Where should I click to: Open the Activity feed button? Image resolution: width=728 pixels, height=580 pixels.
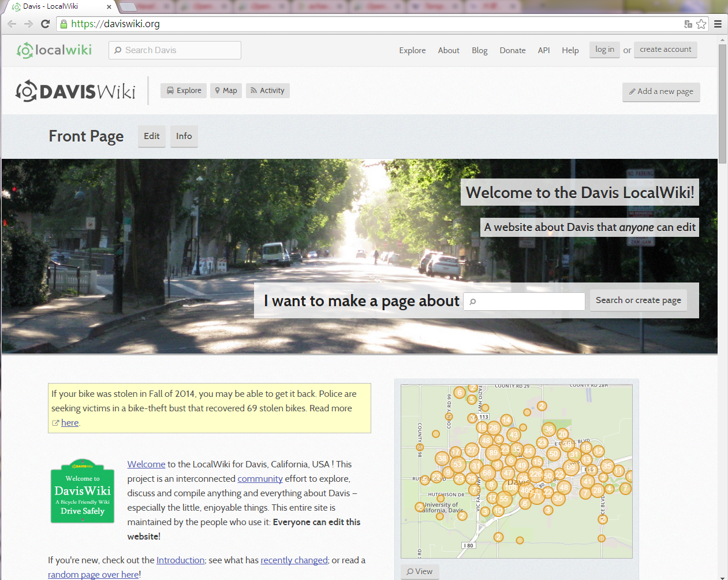pos(267,91)
